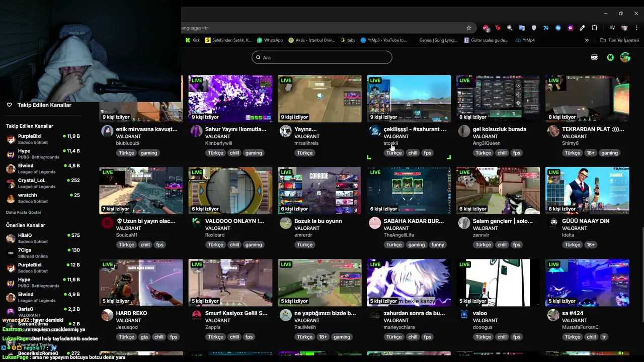Open Crystal_LoL channel in the sidebar
The height and width of the screenshot is (362, 644).
tap(43, 183)
